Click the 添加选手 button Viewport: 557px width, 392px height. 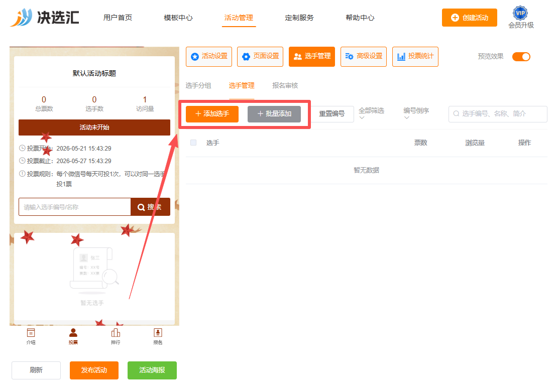[x=212, y=114]
